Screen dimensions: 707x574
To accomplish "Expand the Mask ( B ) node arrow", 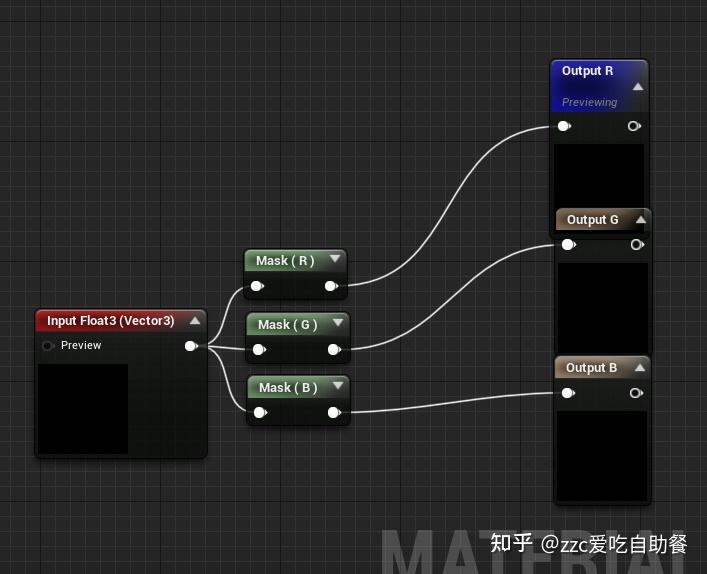I will pyautogui.click(x=338, y=386).
